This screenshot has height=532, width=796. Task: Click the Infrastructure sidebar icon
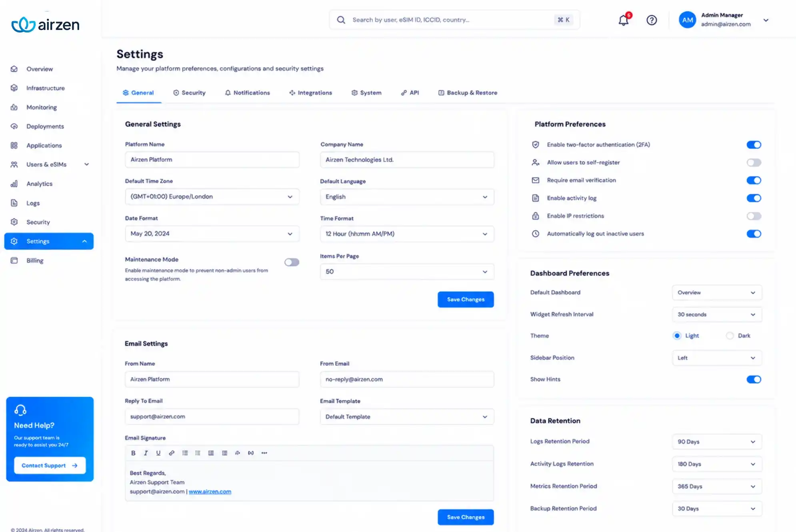[x=14, y=88]
